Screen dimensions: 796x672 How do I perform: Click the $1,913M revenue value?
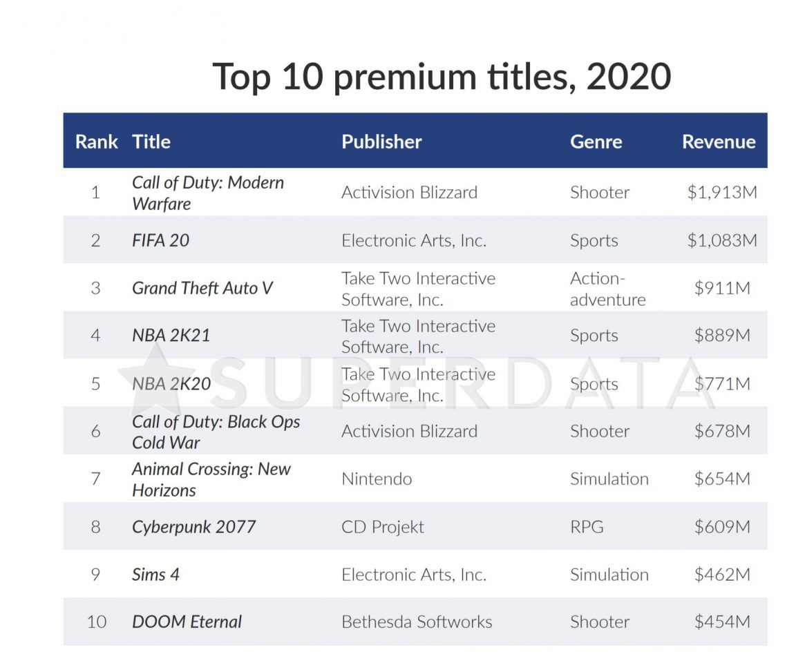coord(721,193)
